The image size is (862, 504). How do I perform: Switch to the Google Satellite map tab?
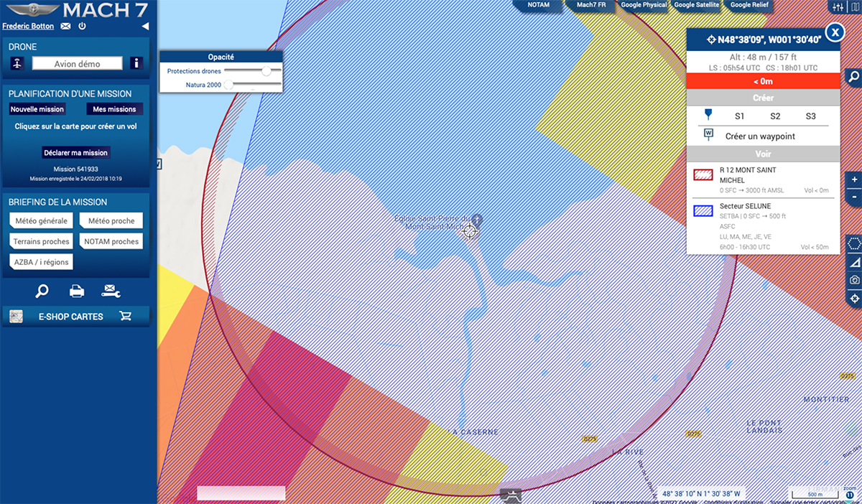coord(696,5)
